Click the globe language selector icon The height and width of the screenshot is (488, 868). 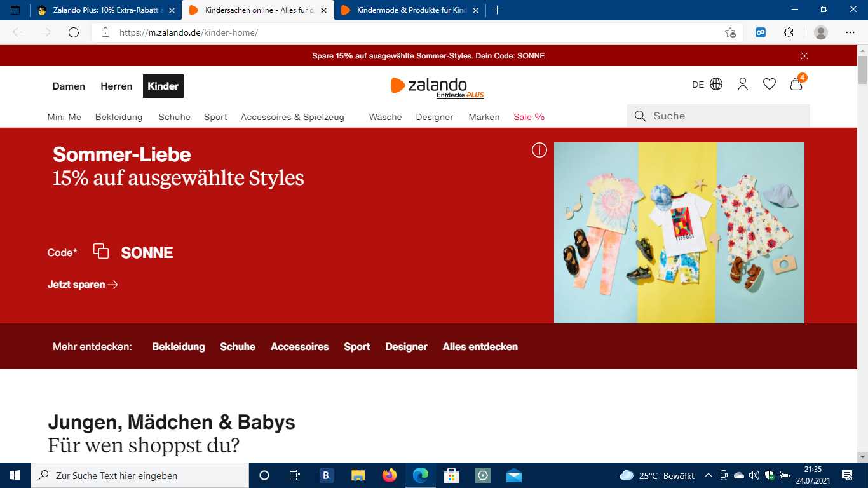(716, 84)
